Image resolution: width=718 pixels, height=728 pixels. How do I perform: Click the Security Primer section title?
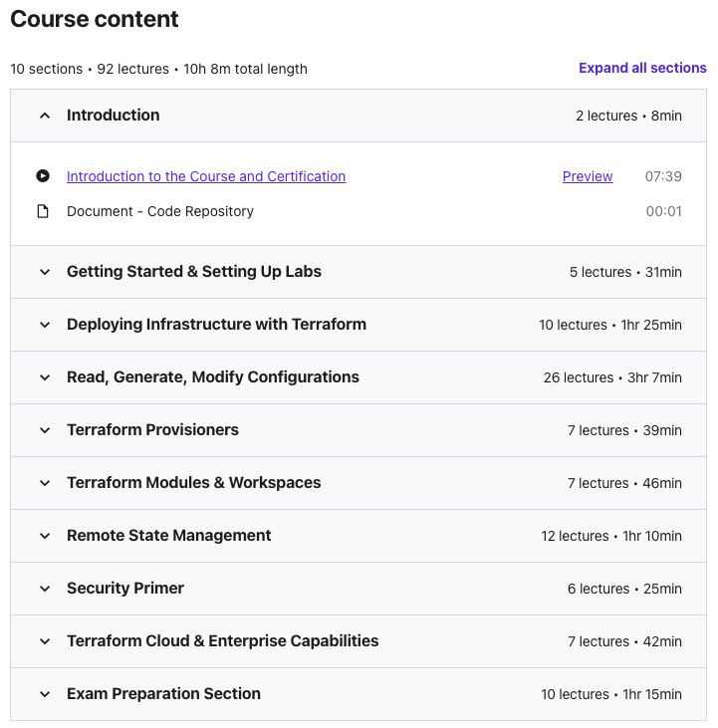click(x=125, y=589)
